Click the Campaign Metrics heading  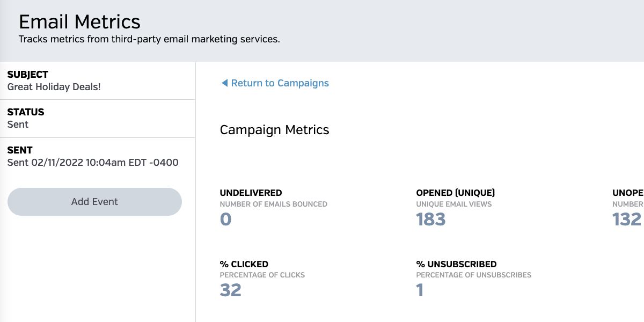click(274, 130)
